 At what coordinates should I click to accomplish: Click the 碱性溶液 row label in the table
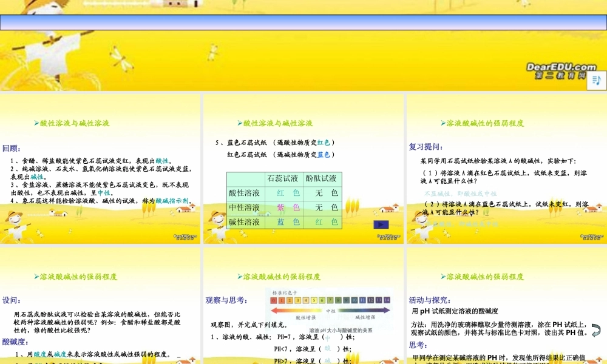pyautogui.click(x=244, y=222)
